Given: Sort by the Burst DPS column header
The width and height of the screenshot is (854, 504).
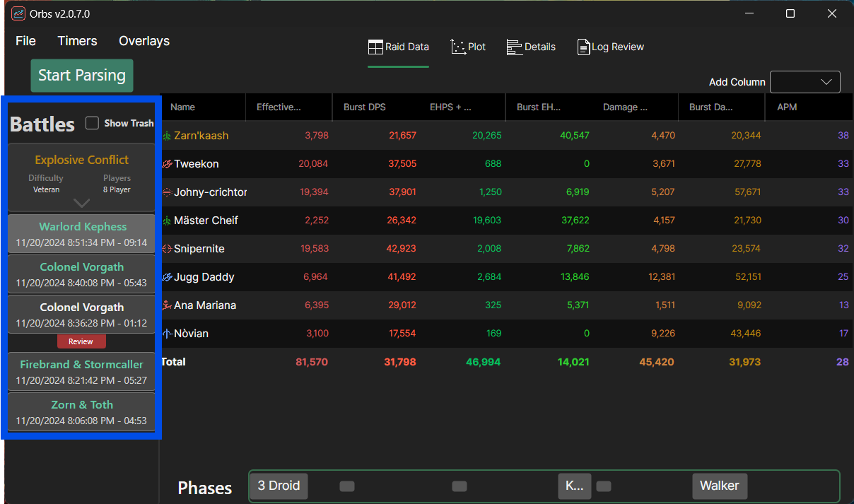Looking at the screenshot, I should (365, 107).
